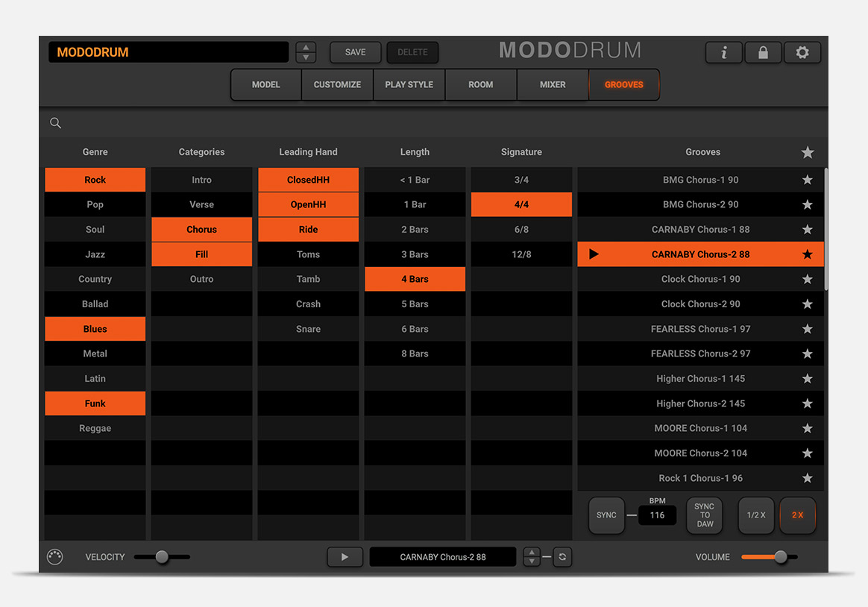Screen dimensions: 868x607
Task: Open the info panel icon
Action: (723, 53)
